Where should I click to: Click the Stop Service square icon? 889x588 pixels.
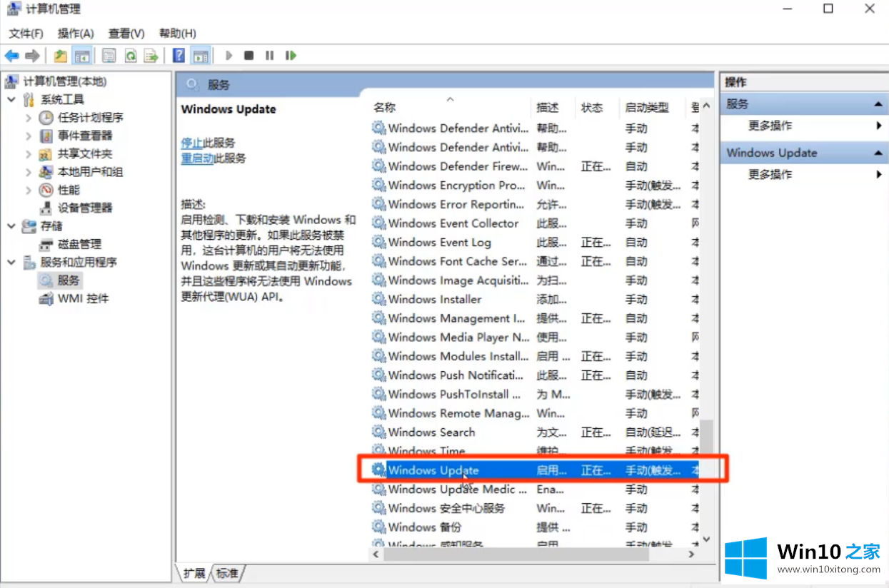click(x=248, y=56)
